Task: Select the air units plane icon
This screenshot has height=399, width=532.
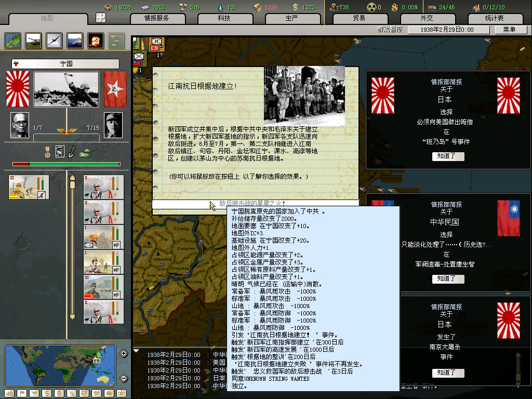Action: pos(54,40)
